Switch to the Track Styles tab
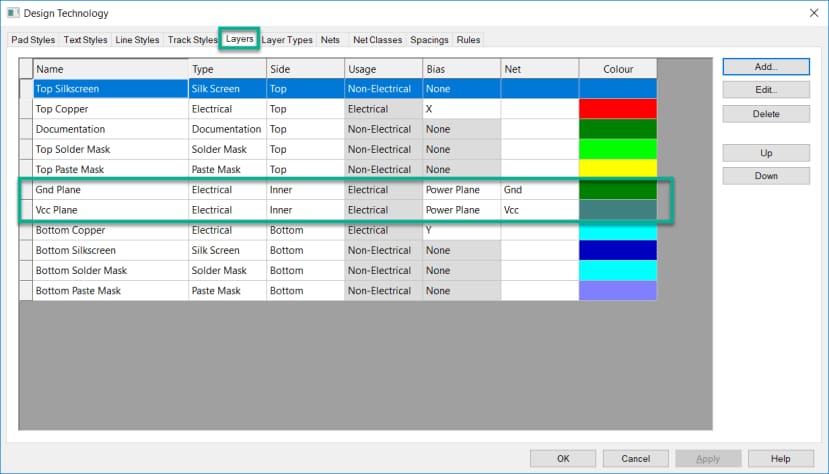829x474 pixels. (192, 40)
